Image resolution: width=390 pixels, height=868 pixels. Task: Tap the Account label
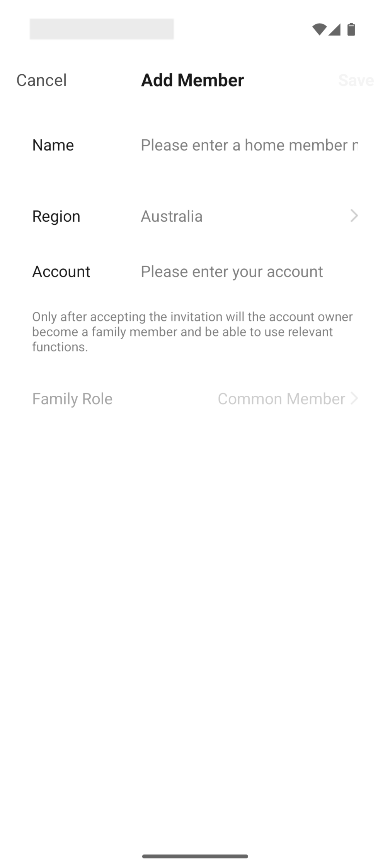(x=61, y=272)
